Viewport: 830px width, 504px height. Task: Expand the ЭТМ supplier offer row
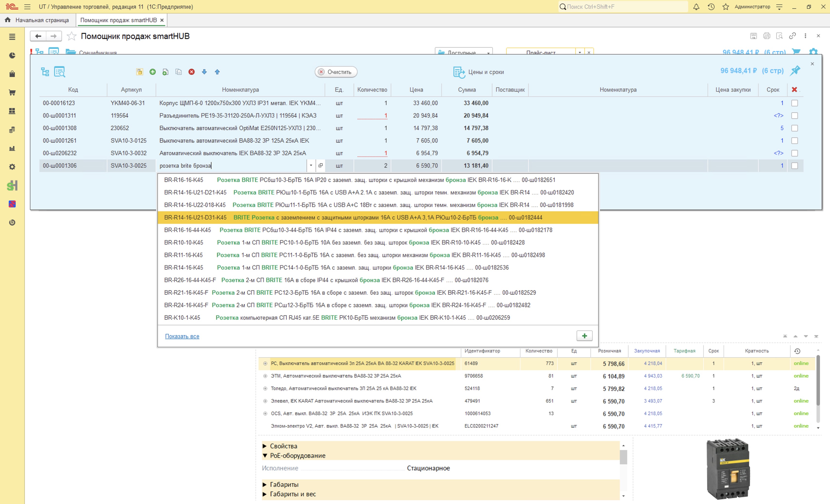[x=265, y=376]
